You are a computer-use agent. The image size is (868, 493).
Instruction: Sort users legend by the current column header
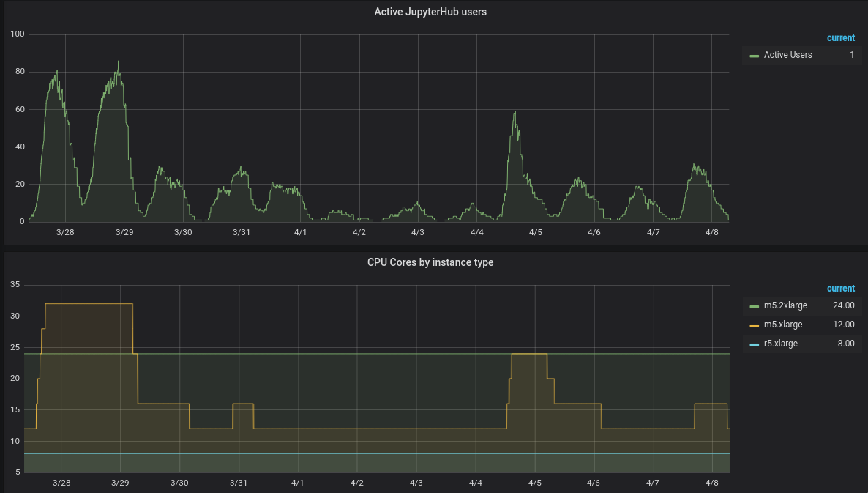841,37
